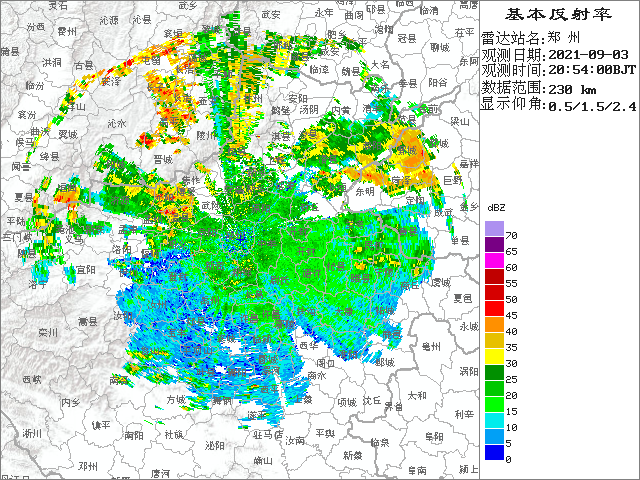This screenshot has width=640, height=480.
Task: Click the 25 dBZ dark green swatch
Action: 494,373
